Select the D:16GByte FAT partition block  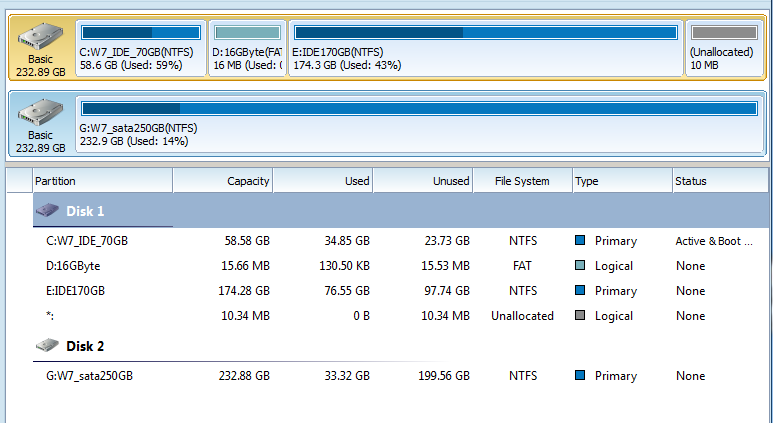[x=247, y=48]
